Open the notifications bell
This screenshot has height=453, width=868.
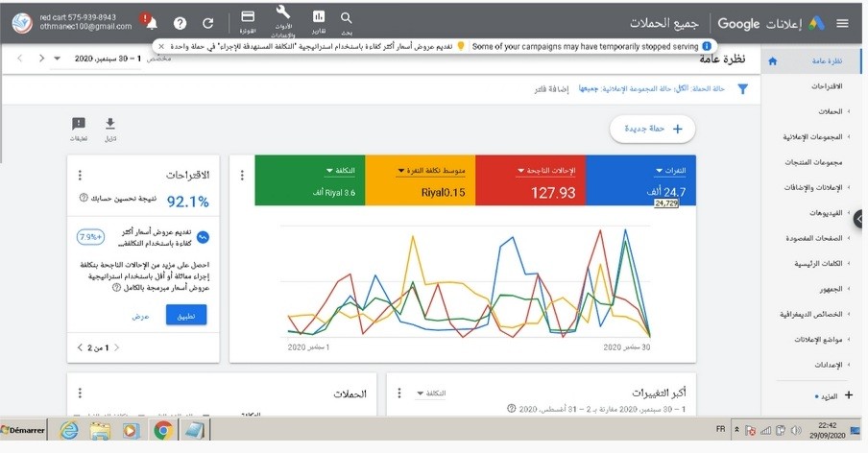(x=152, y=23)
